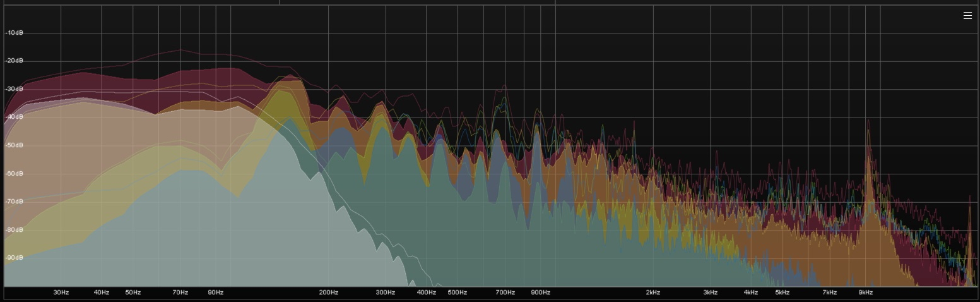Select the 200Hz label on the frequency axis
Viewport: 980px width, 302px height.
click(328, 293)
